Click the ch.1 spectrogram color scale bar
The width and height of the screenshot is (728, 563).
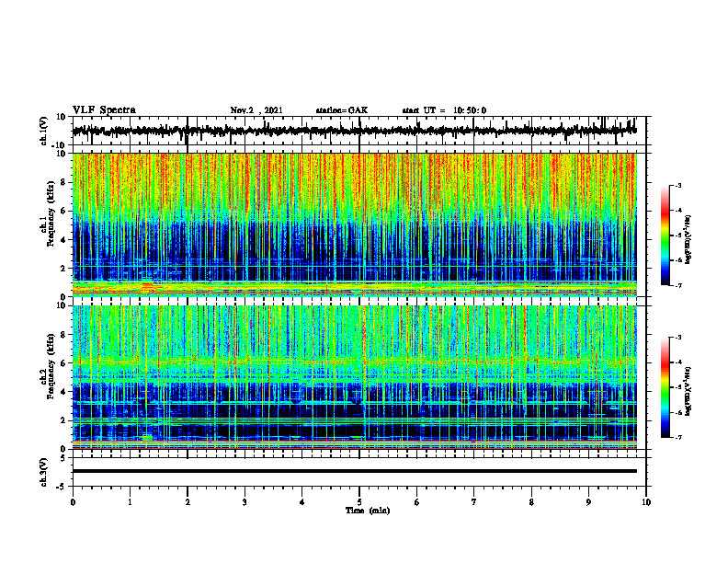click(665, 236)
